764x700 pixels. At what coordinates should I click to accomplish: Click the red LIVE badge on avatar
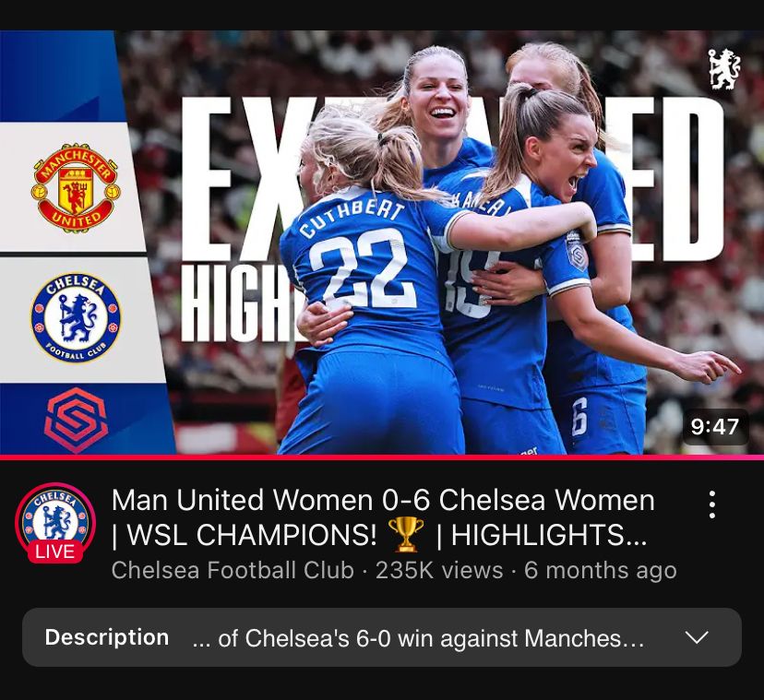click(x=55, y=552)
